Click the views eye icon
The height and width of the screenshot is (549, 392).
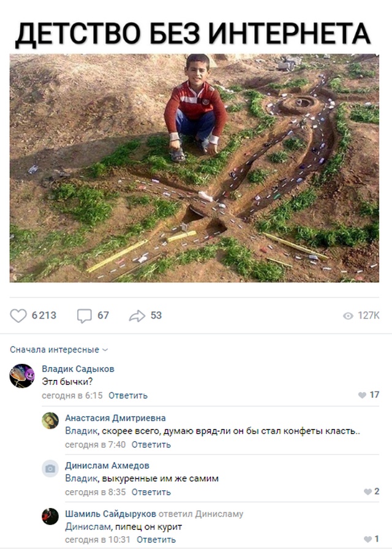(x=348, y=316)
